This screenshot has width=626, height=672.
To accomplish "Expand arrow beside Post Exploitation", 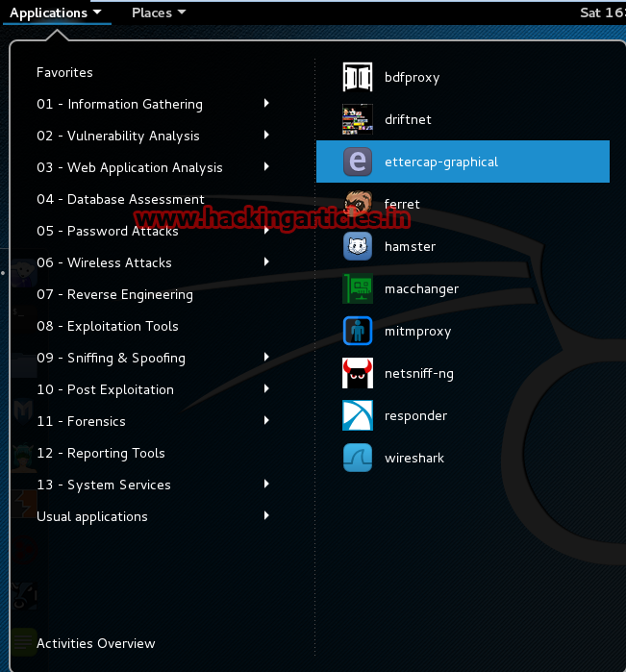I will click(266, 388).
